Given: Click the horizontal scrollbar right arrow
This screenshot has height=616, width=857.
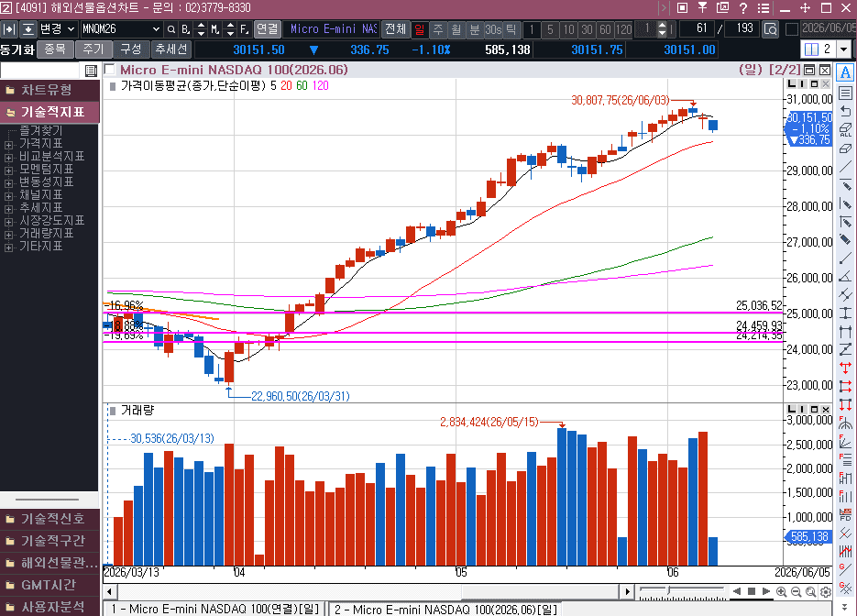Looking at the screenshot, I should click(x=627, y=591).
